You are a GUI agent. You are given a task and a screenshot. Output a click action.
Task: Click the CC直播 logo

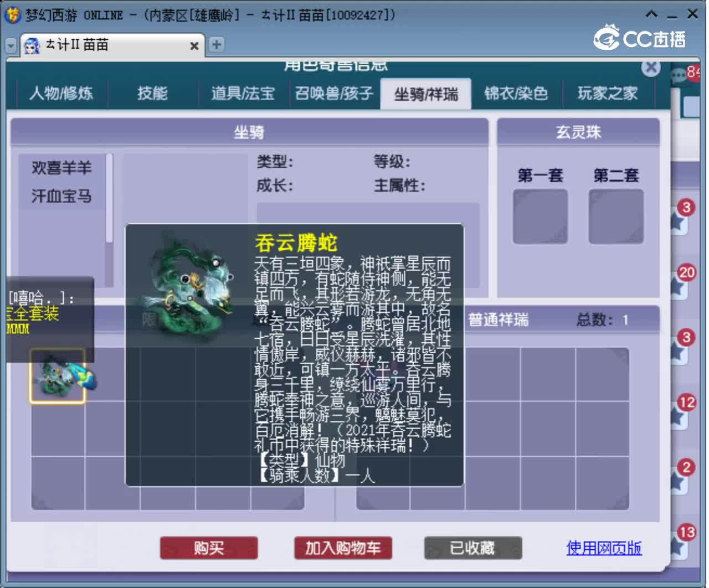point(640,38)
